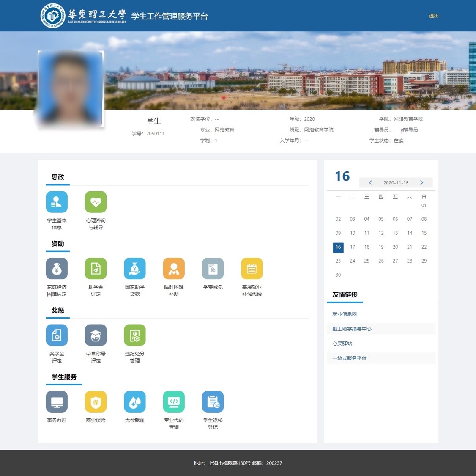Click the 学费减免 icon
This screenshot has width=476, height=476.
(213, 268)
